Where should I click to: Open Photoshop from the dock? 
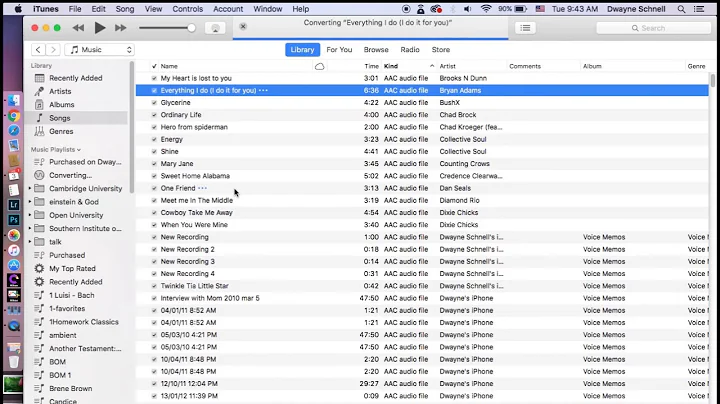(14, 220)
